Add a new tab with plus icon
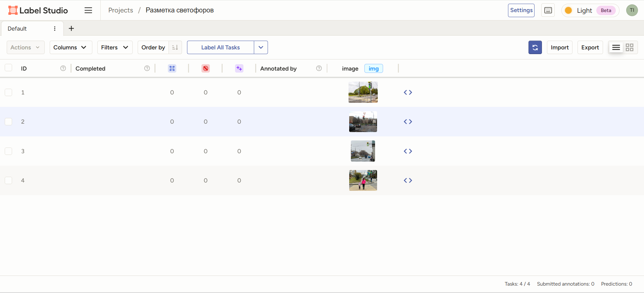644x293 pixels. coord(71,29)
